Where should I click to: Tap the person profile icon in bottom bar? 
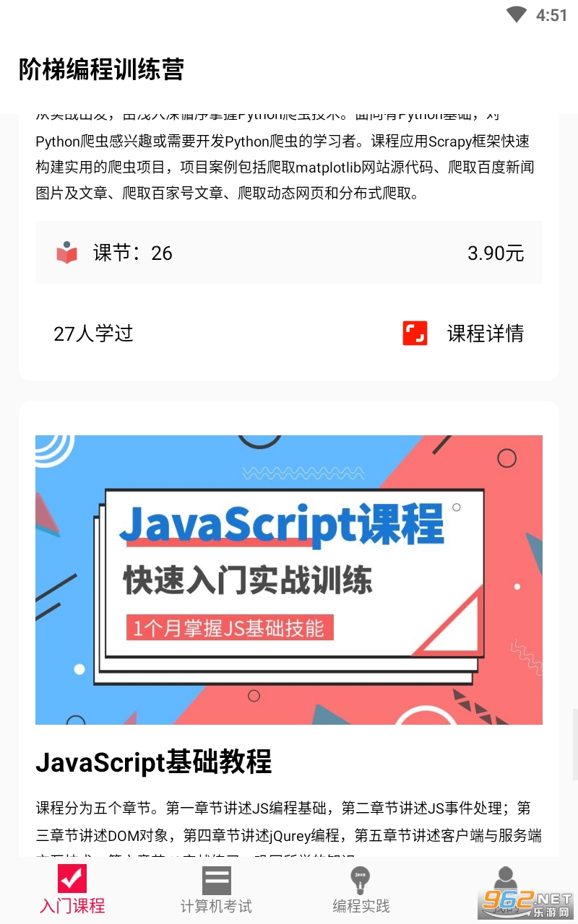coord(505,881)
